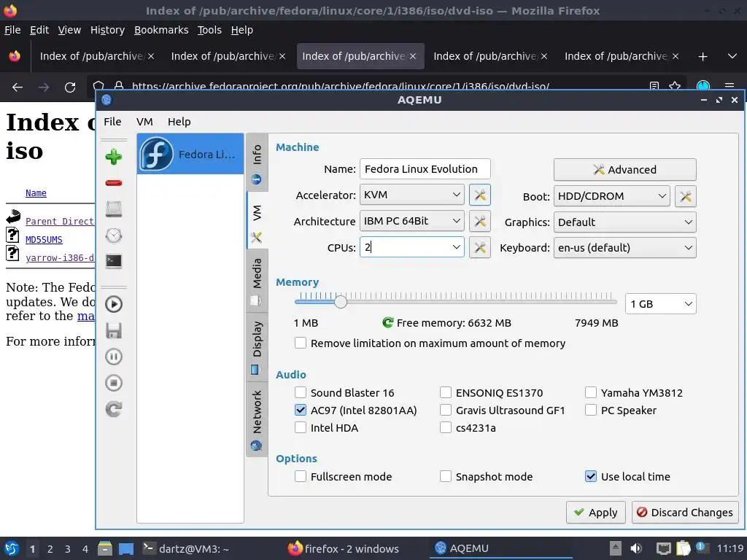Open the memory size 1 GB dropdown
The width and height of the screenshot is (747, 560).
coord(660,304)
